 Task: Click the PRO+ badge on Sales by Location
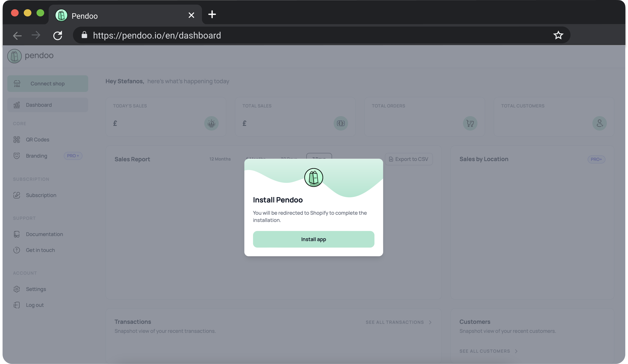(x=596, y=159)
